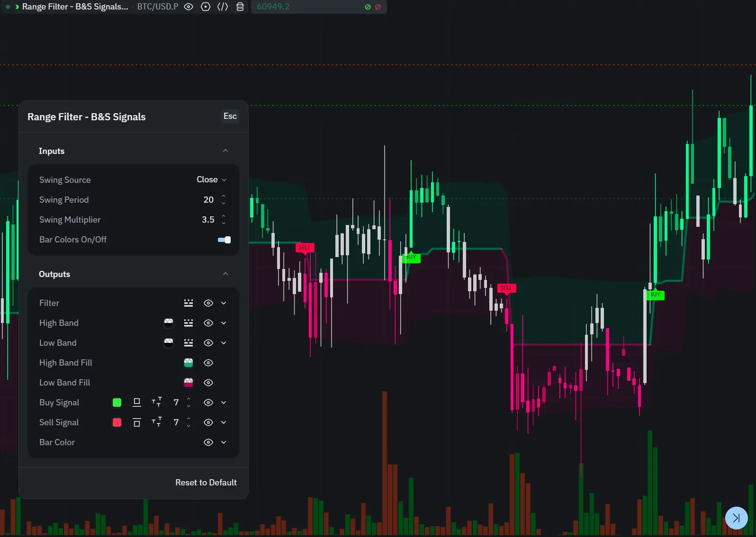Decrease Swing Multiplier with down arrow
The width and height of the screenshot is (756, 537).
(x=224, y=223)
